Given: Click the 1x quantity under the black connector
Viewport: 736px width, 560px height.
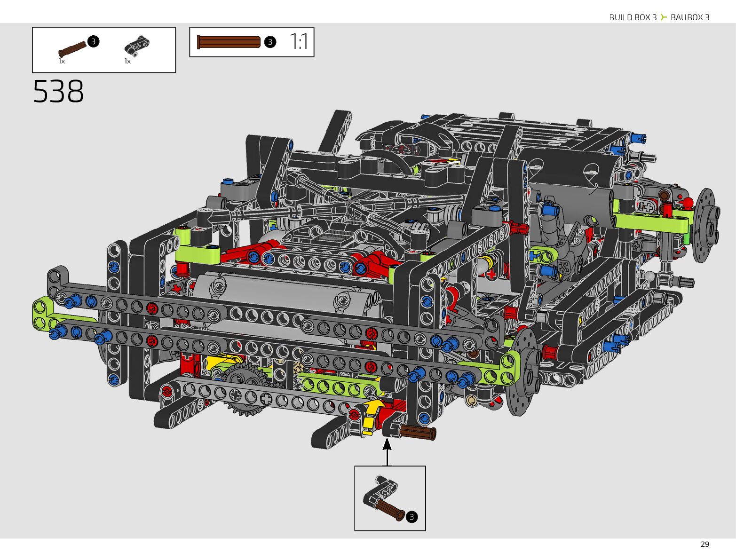Looking at the screenshot, I should tap(127, 61).
